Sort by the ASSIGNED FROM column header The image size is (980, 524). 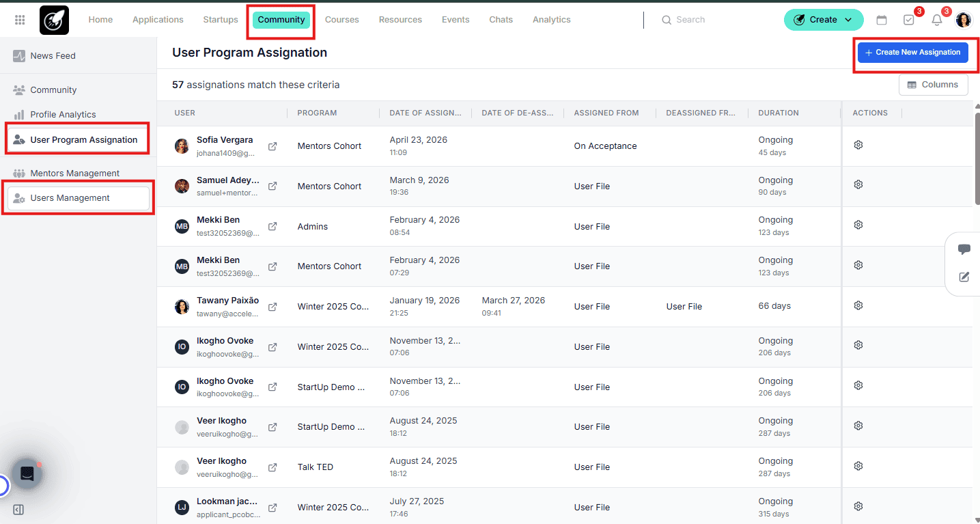[606, 113]
